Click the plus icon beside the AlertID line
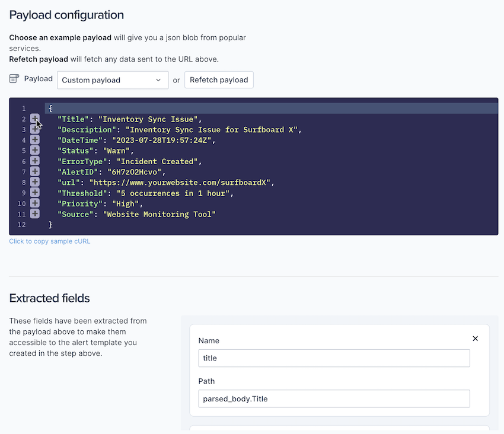This screenshot has width=504, height=434. 34,171
